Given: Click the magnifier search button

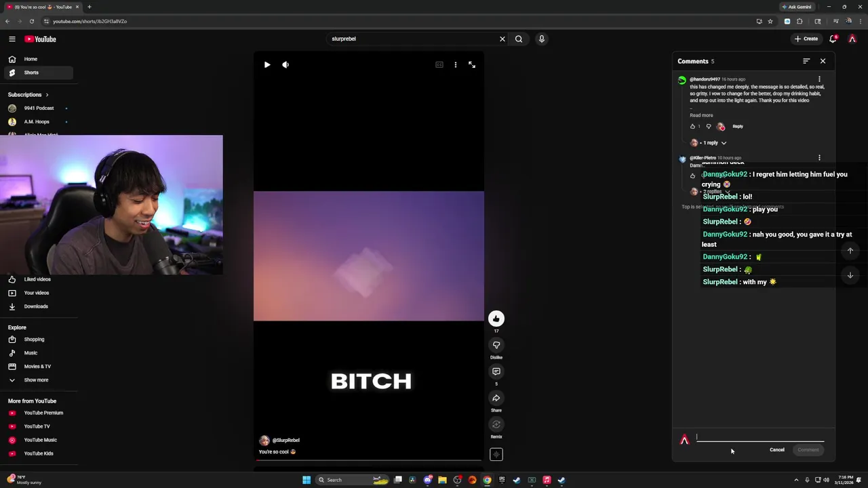Looking at the screenshot, I should 519,39.
